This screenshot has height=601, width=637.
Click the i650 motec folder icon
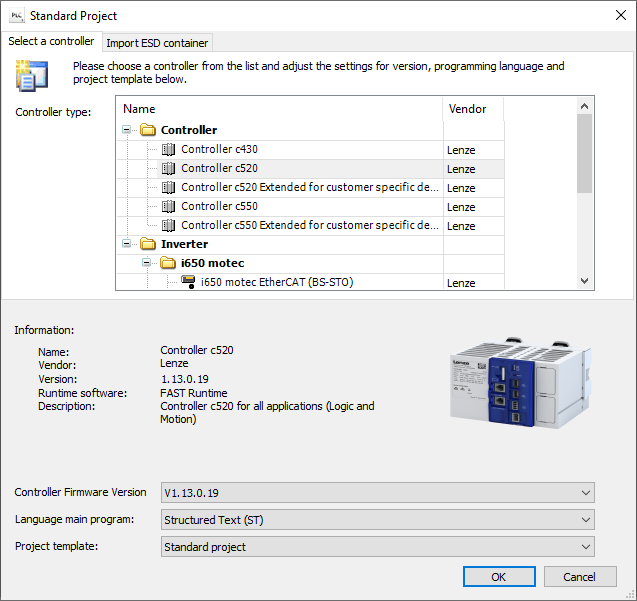(168, 263)
